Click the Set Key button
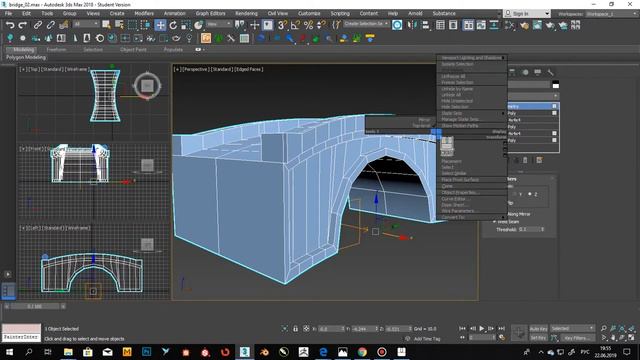The image size is (640, 360). 538,338
